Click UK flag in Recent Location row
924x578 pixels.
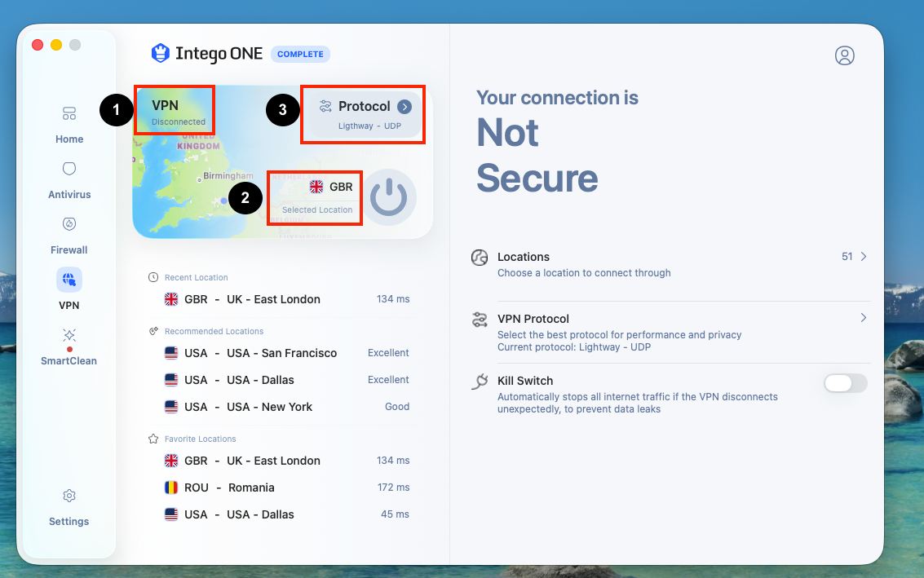[171, 299]
